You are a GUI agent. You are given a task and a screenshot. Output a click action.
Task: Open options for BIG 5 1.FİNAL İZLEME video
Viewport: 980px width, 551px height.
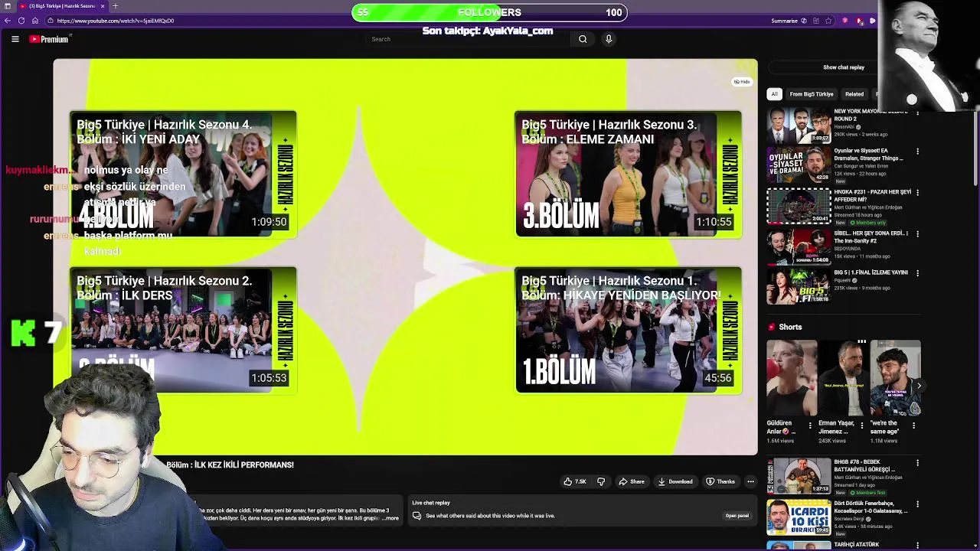917,273
